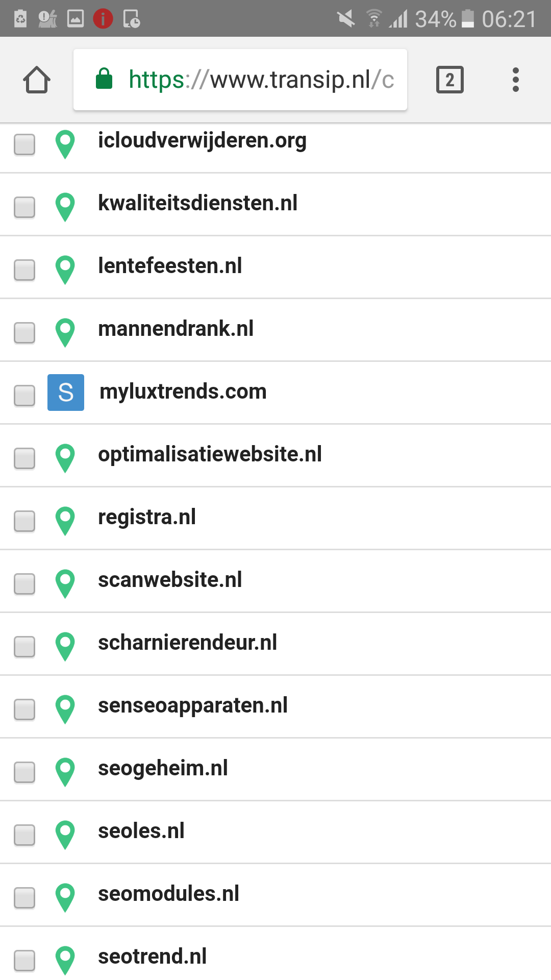Tap the green padlock security icon
The height and width of the screenshot is (980, 551).
click(104, 79)
